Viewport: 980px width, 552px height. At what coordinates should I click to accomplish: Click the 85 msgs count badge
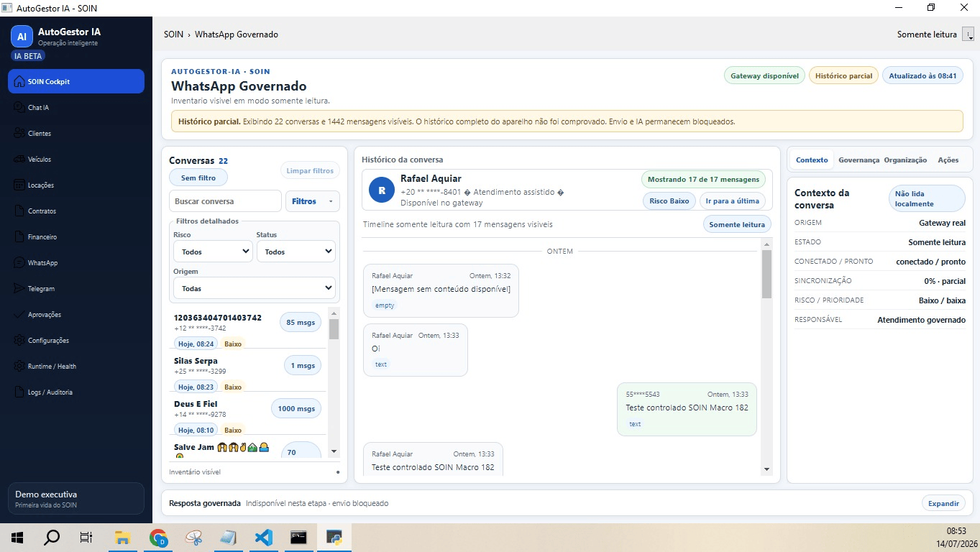[x=301, y=323]
